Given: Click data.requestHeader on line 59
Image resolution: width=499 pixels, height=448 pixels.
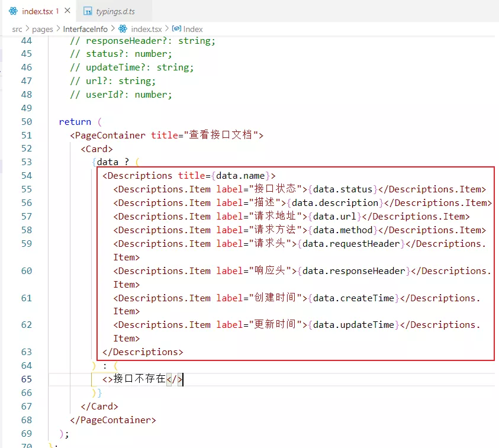Looking at the screenshot, I should coord(351,244).
